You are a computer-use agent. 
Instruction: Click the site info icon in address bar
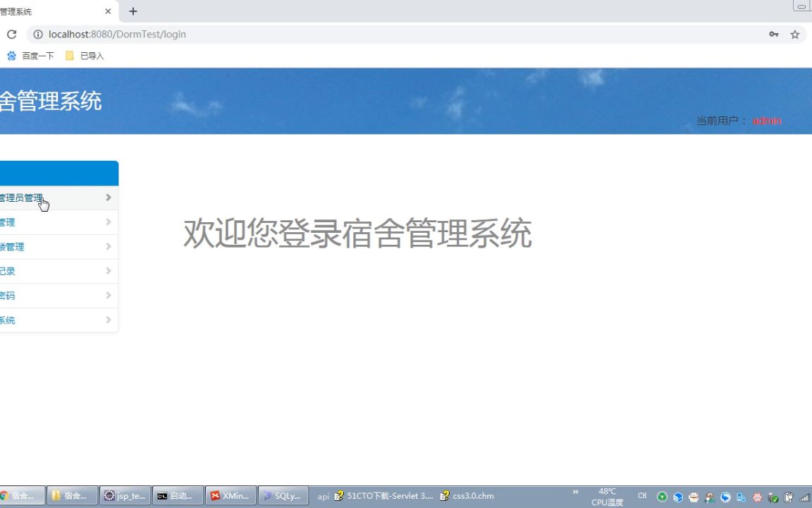(x=37, y=34)
